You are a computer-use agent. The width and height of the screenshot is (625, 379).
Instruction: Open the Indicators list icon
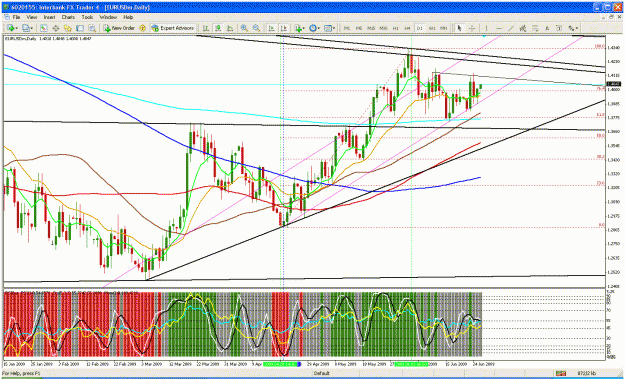point(298,28)
